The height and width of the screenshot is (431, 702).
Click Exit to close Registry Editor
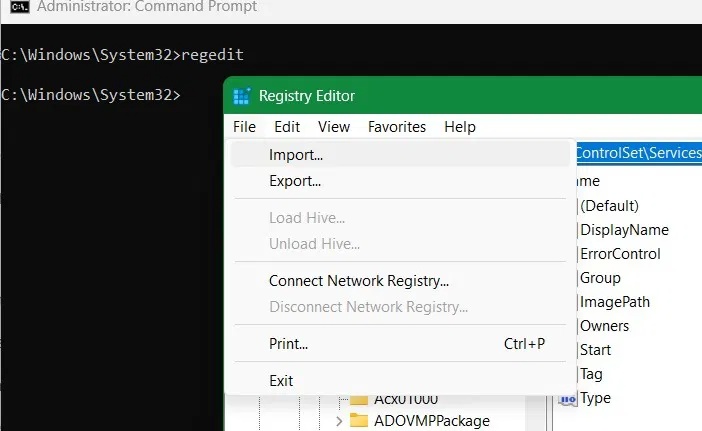(x=281, y=381)
